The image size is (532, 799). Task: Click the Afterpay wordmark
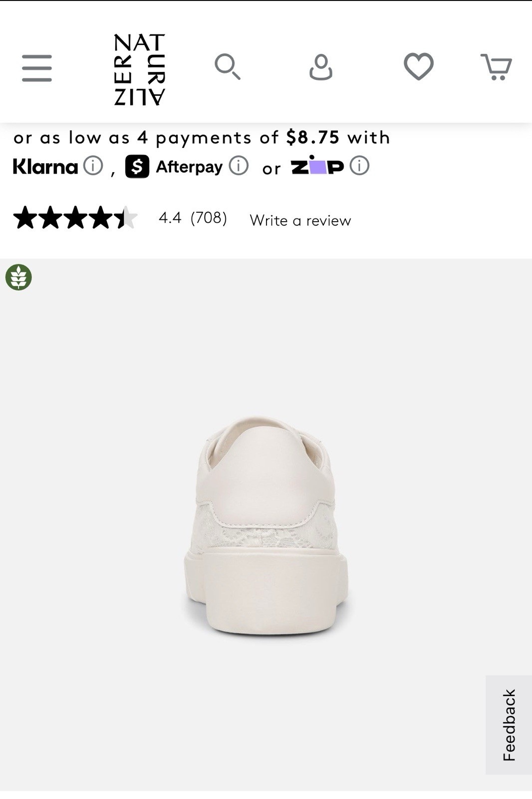click(189, 167)
